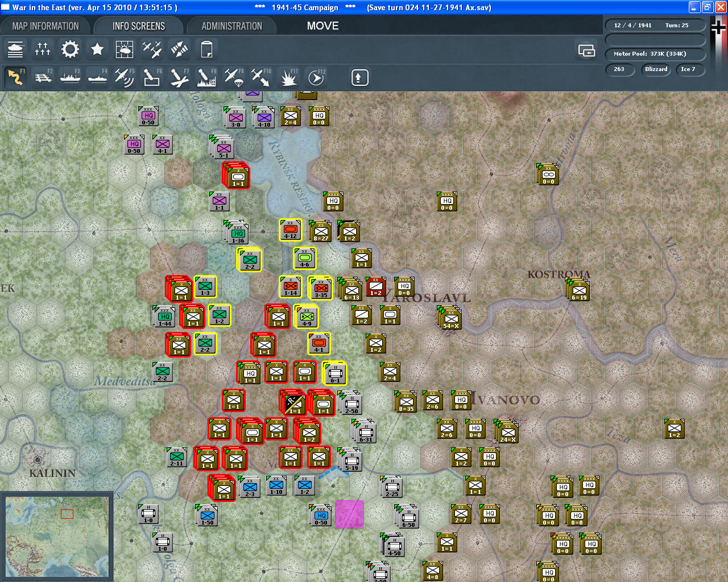Select the F5 air recon mode
The width and height of the screenshot is (728, 582).
coord(125,77)
